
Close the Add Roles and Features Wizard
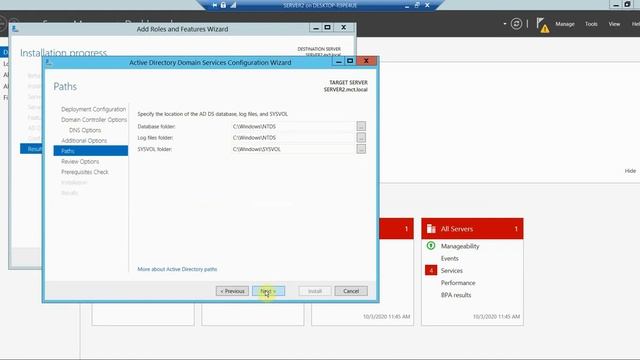tap(344, 27)
